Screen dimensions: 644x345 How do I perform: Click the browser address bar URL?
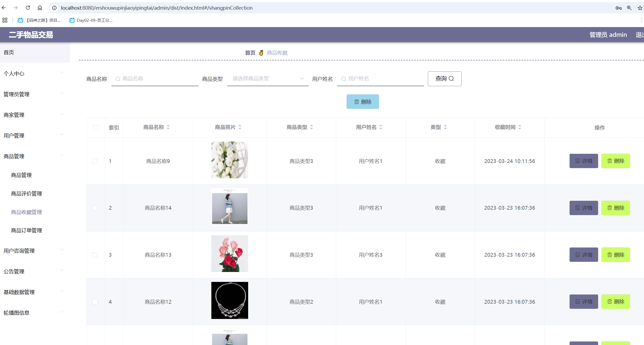click(157, 8)
